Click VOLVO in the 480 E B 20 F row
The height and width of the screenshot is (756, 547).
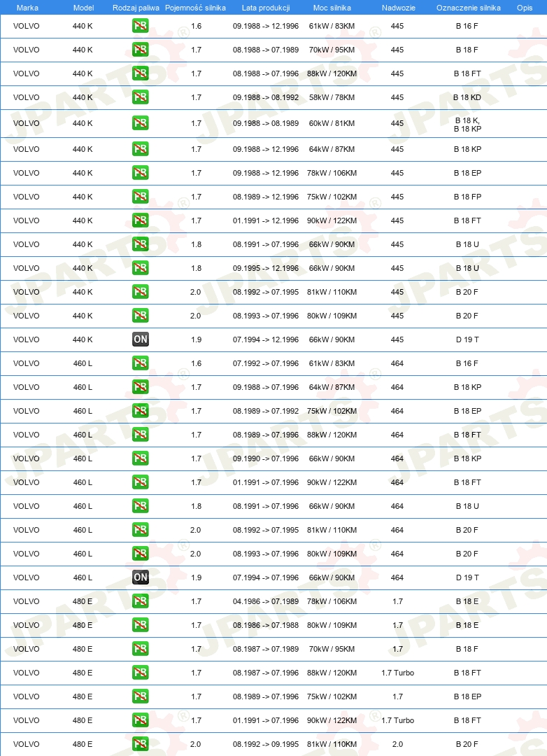(26, 744)
